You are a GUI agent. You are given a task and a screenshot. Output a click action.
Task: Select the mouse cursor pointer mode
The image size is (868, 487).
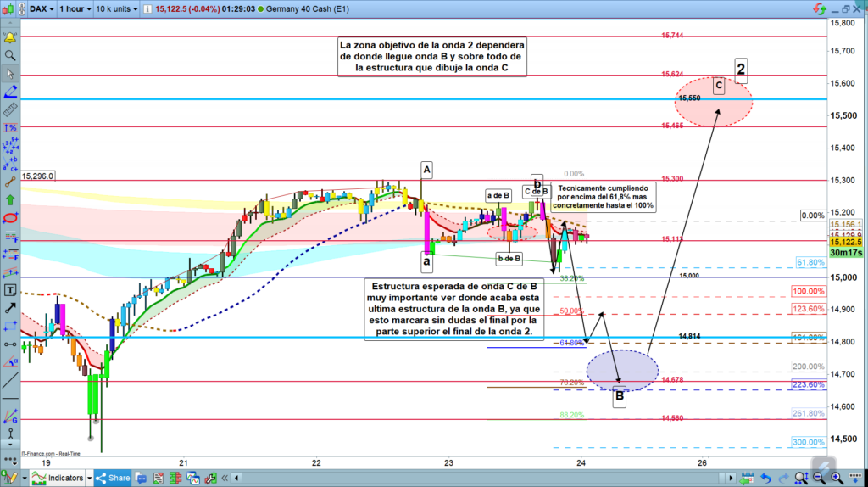tap(10, 74)
